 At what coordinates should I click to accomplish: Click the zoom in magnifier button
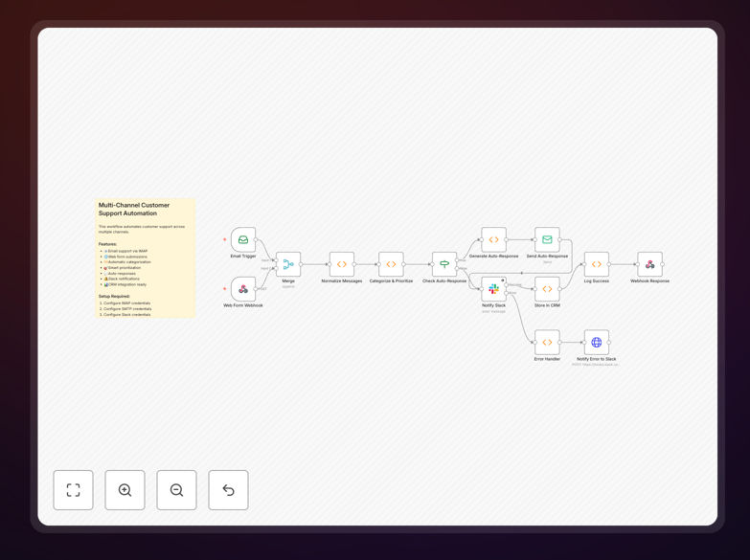(125, 490)
